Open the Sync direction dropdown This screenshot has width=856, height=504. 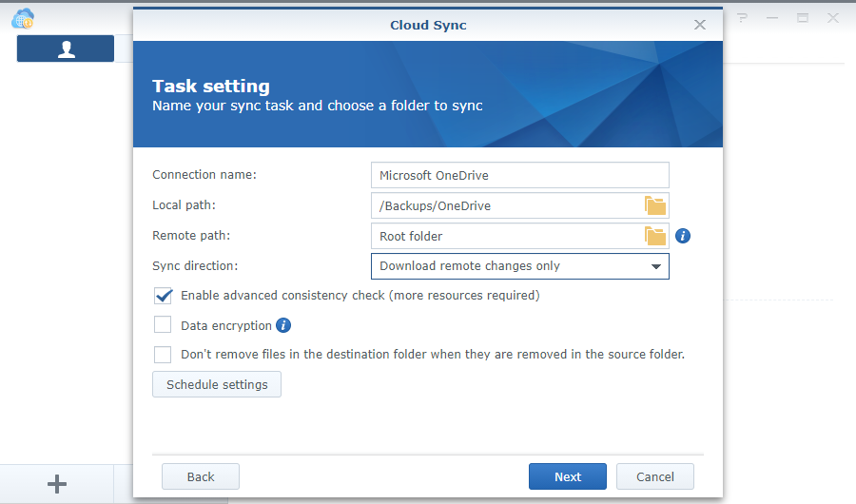(519, 266)
